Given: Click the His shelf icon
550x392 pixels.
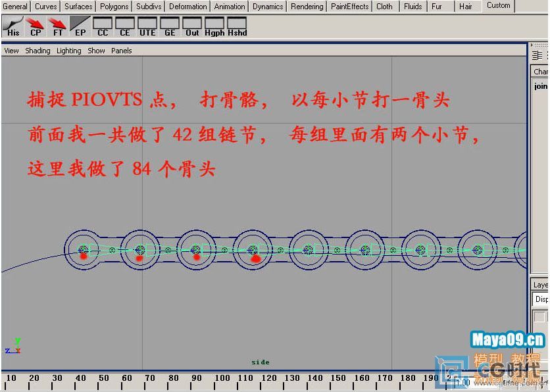Looking at the screenshot, I should tap(13, 26).
